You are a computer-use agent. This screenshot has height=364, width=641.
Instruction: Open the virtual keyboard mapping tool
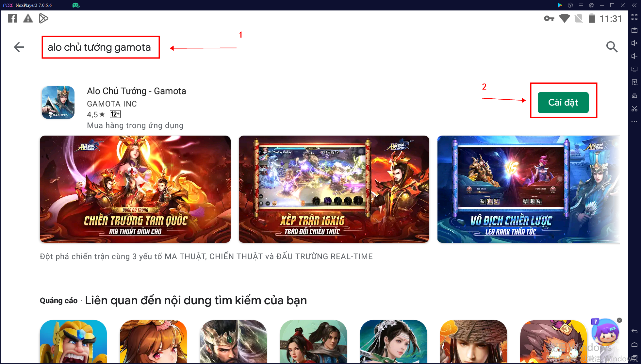(635, 30)
